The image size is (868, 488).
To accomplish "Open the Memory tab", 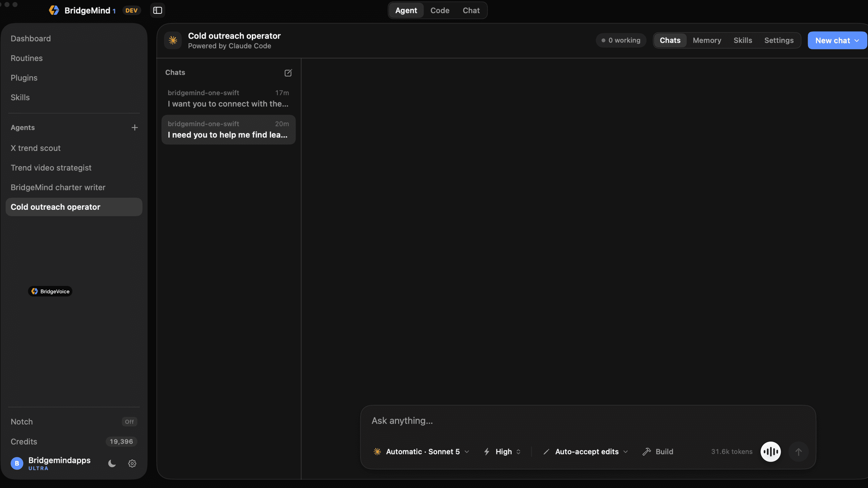I will pos(707,40).
